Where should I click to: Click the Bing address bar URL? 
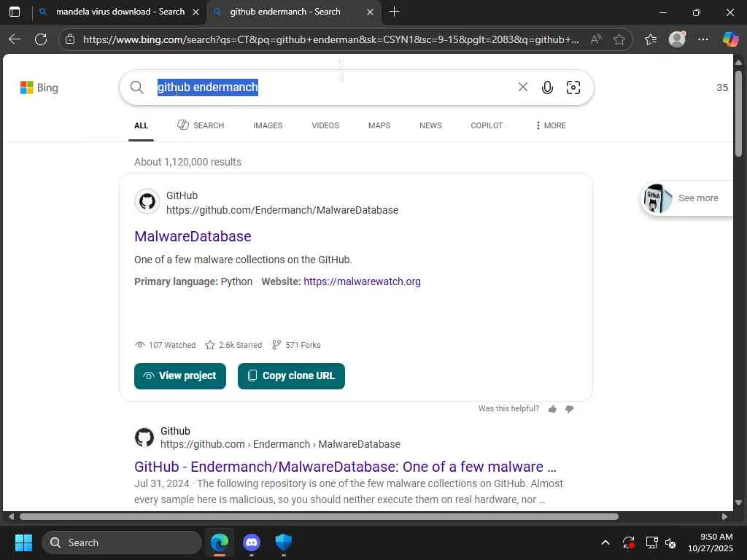(x=330, y=39)
